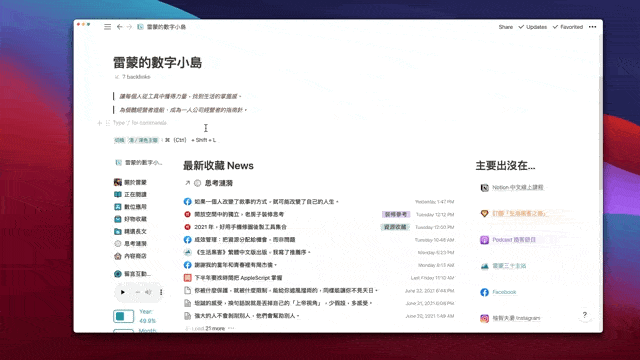
Task: Click the six-dot block drag handle
Action: pos(108,123)
